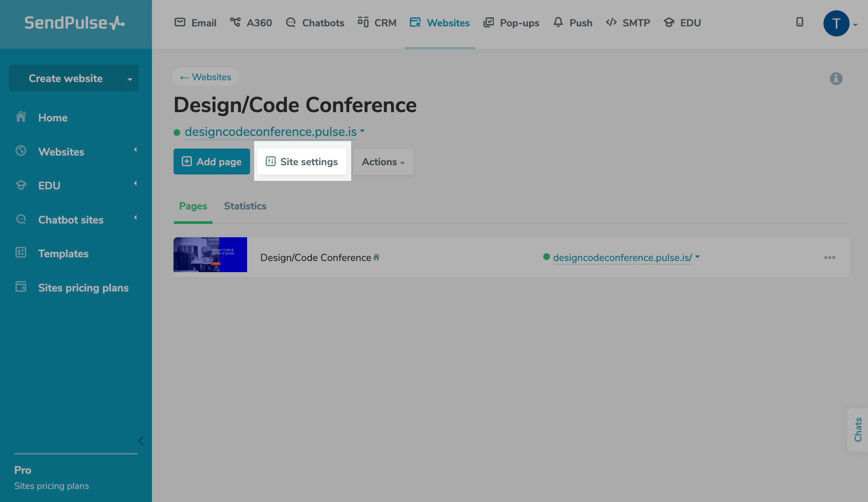
Task: Expand the Create website dropdown arrow
Action: [x=130, y=79]
